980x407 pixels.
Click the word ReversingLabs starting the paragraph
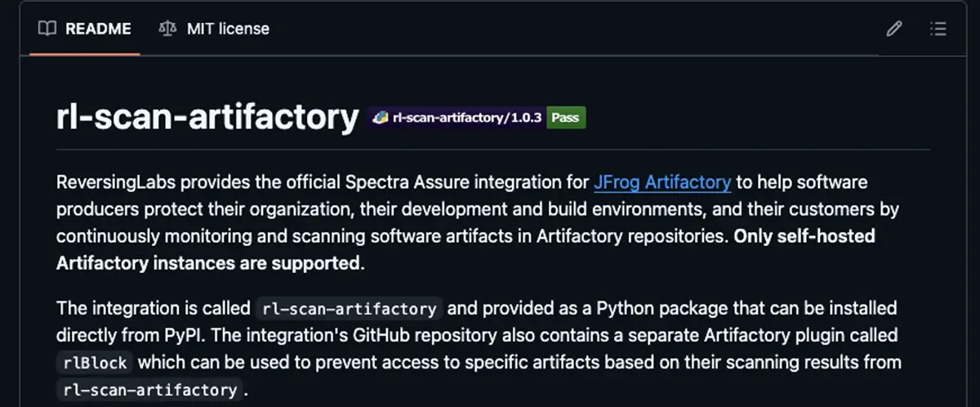(114, 181)
